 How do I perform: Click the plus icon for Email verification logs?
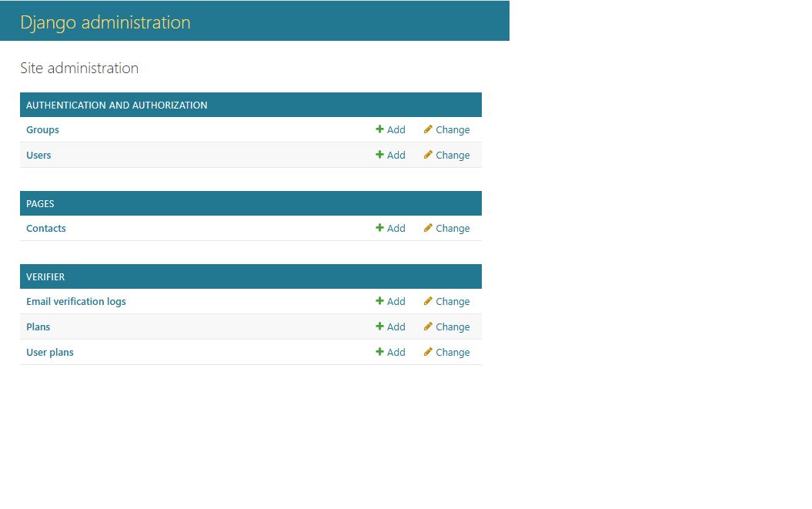click(379, 300)
